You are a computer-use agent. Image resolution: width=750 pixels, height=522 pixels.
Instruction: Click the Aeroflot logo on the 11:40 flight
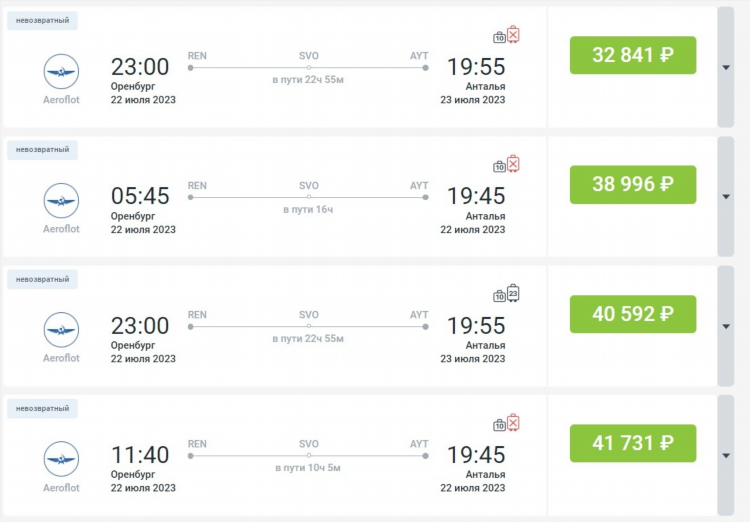61,459
